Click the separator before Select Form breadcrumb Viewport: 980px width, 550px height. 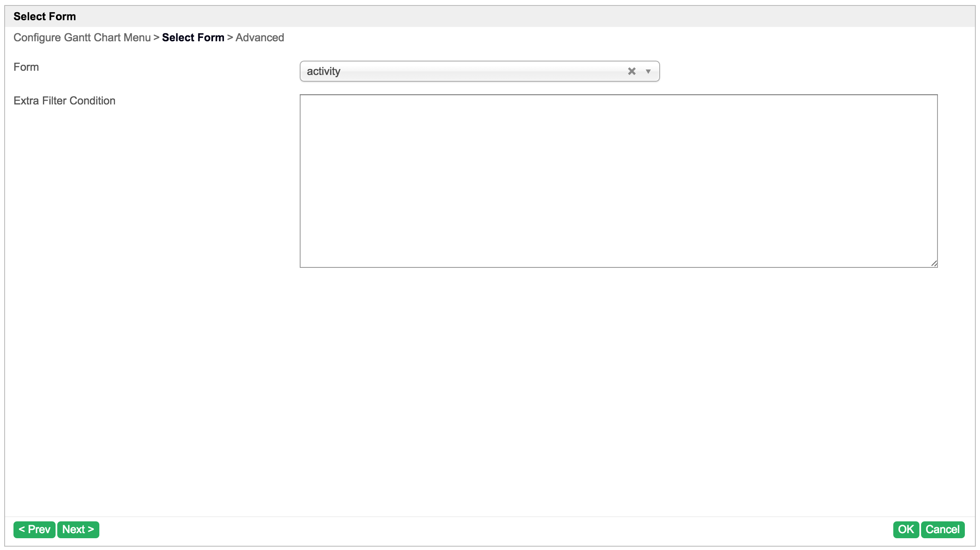156,37
